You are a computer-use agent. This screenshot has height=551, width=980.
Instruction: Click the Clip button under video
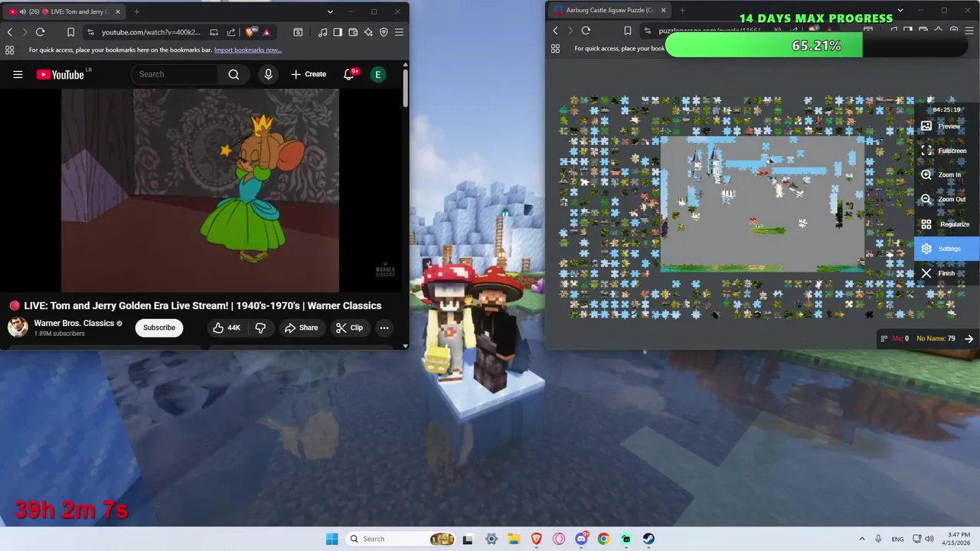[350, 328]
